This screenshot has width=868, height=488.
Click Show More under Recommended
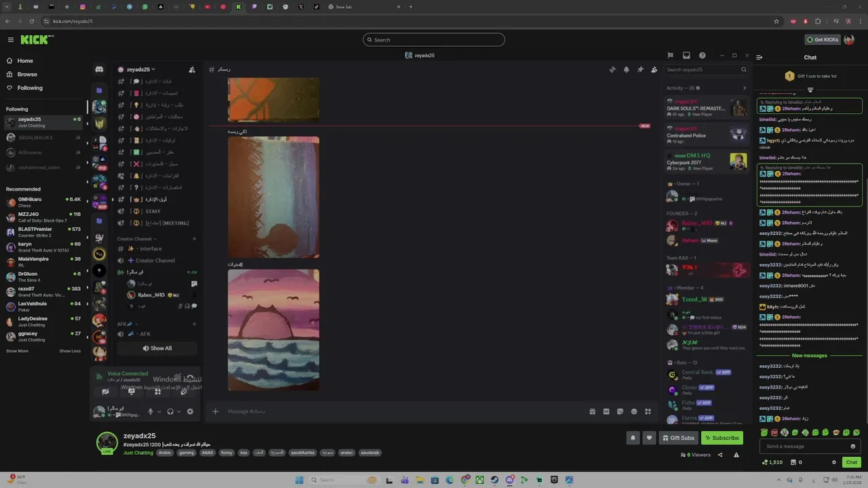coord(17,351)
